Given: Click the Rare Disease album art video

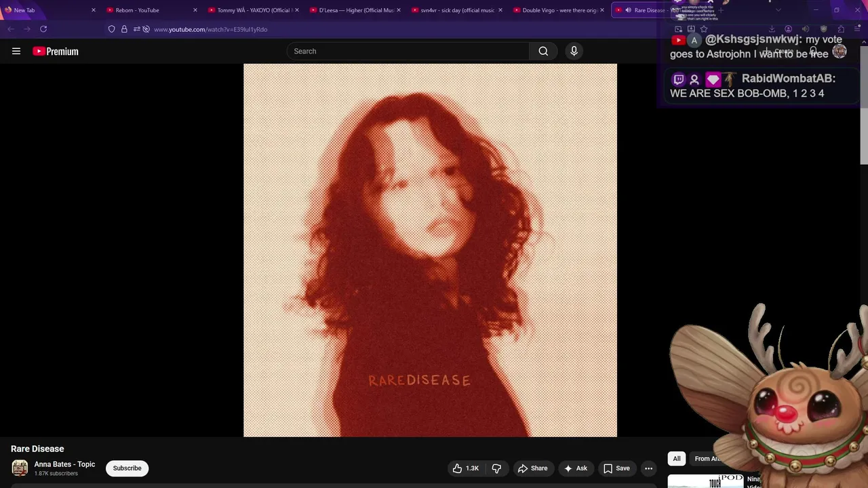Looking at the screenshot, I should [430, 250].
